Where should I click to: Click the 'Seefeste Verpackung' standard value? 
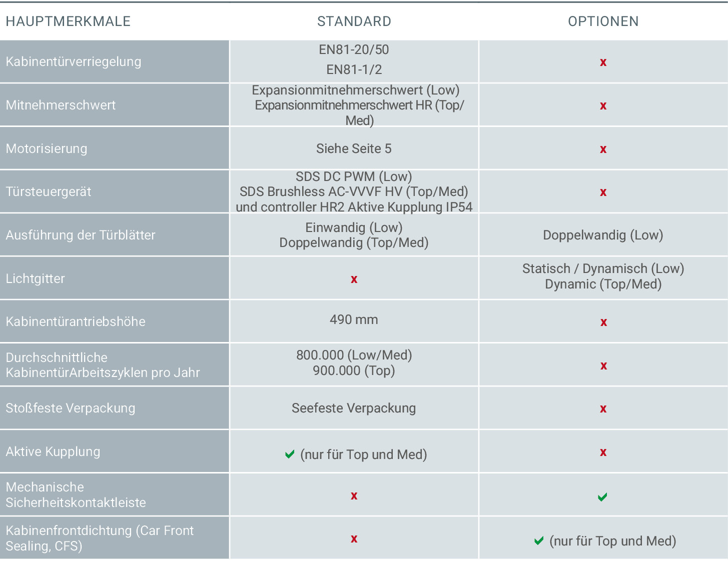[354, 408]
